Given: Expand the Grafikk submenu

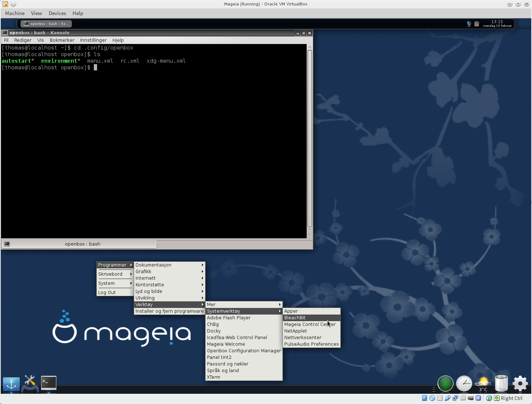Looking at the screenshot, I should point(169,271).
